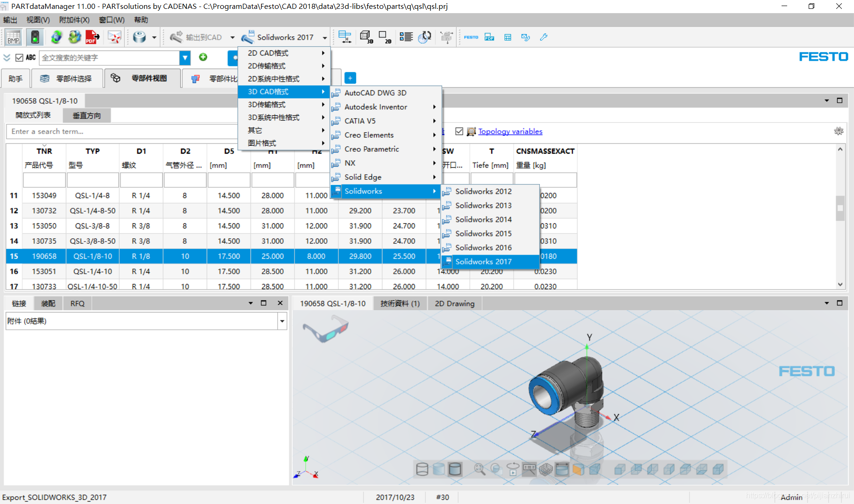Viewport: 854px width, 504px height.
Task: Open the 3D传输格式 submenu
Action: click(x=284, y=105)
